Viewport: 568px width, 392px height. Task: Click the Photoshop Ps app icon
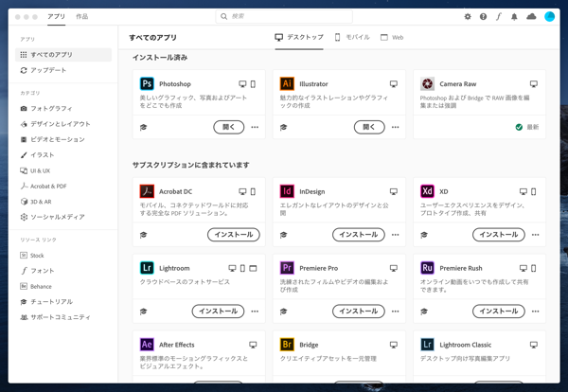click(147, 83)
